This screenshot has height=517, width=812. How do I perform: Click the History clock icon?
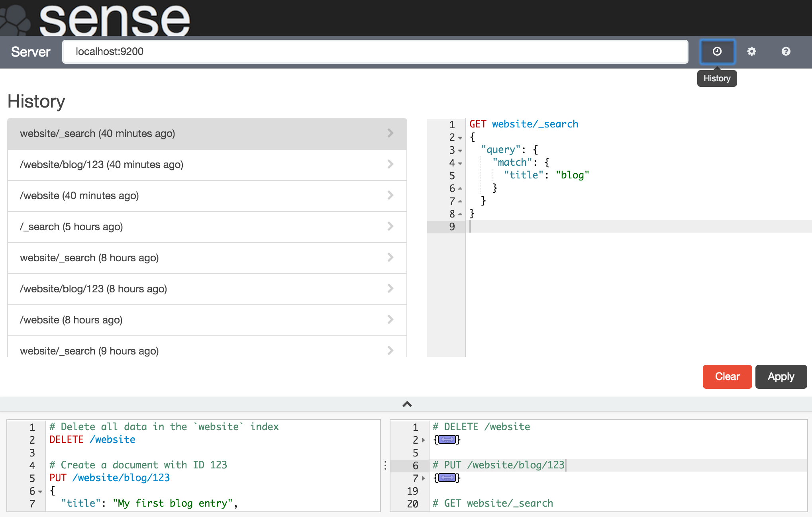(x=717, y=51)
